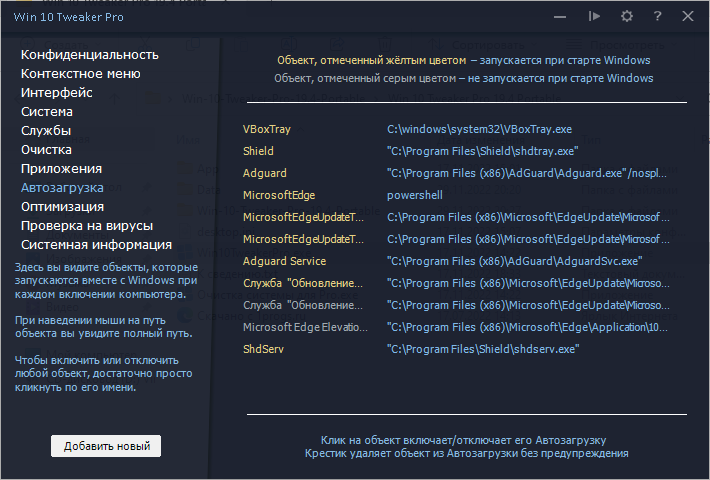The width and height of the screenshot is (710, 480).
Task: Switch to the Интерфейс section
Action: [x=57, y=93]
